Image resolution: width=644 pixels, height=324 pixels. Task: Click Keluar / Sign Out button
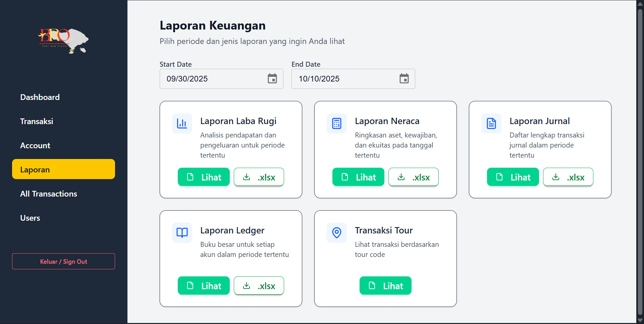63,261
